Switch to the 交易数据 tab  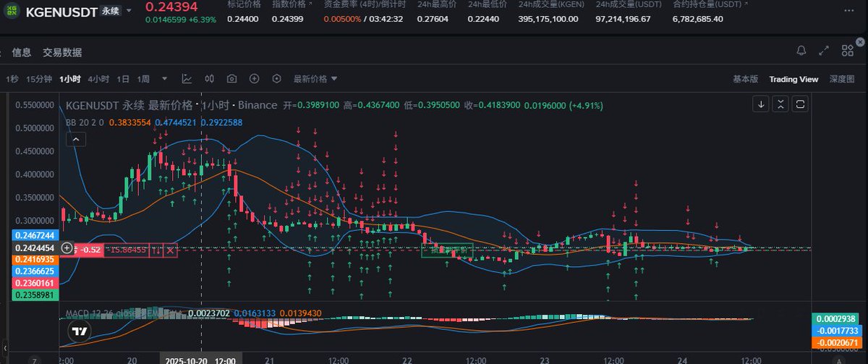[x=62, y=52]
